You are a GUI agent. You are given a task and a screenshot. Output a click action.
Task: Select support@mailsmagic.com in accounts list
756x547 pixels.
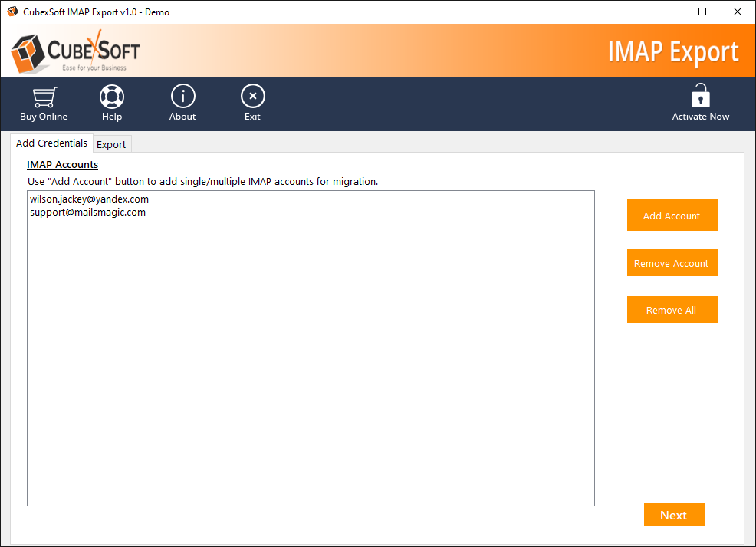[x=87, y=213]
